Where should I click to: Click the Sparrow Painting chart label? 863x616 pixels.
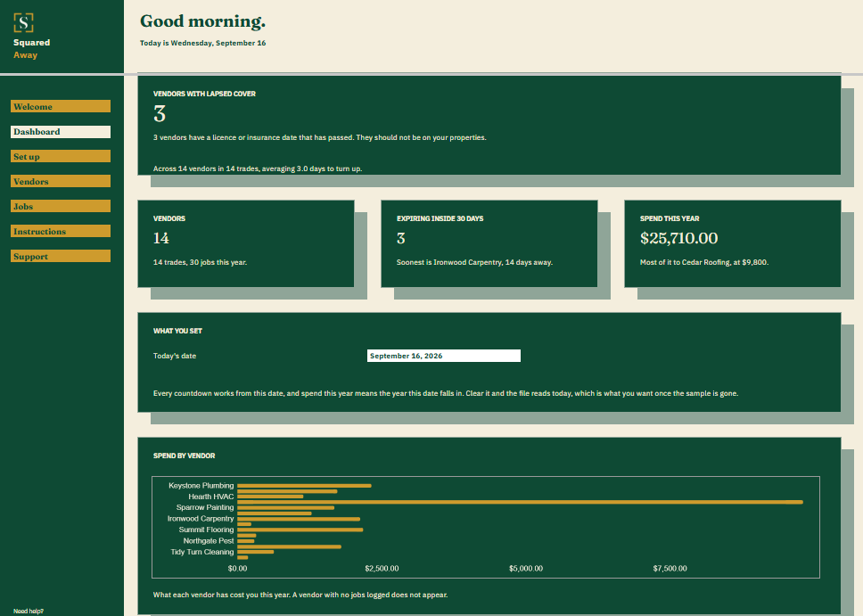(x=205, y=507)
